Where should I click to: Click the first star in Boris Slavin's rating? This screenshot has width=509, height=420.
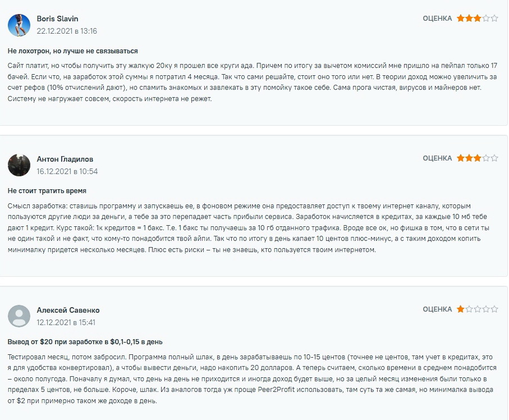coord(460,18)
